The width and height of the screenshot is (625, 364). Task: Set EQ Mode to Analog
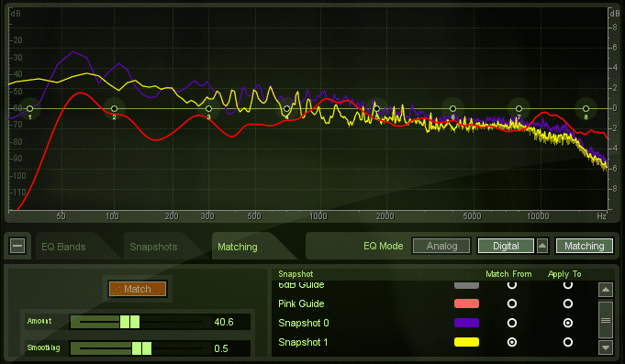coord(441,246)
